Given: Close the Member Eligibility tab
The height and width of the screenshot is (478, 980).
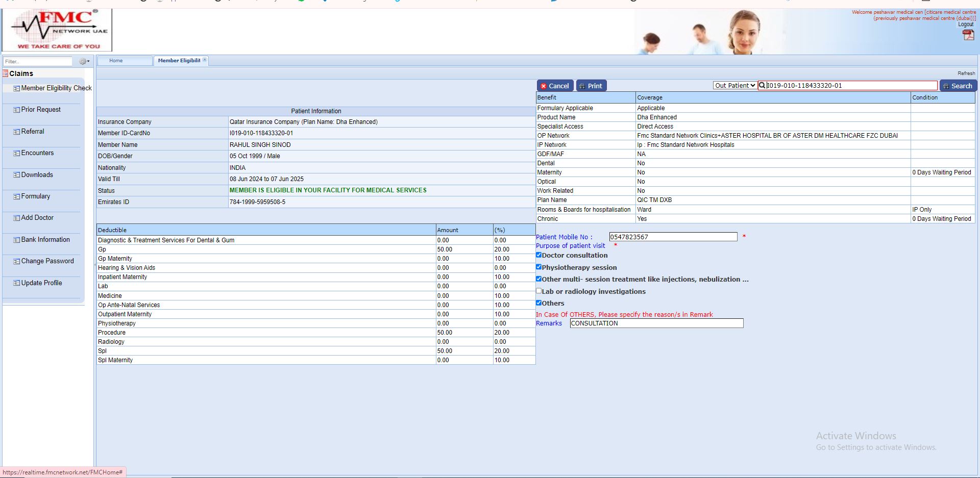Looking at the screenshot, I should [205, 60].
